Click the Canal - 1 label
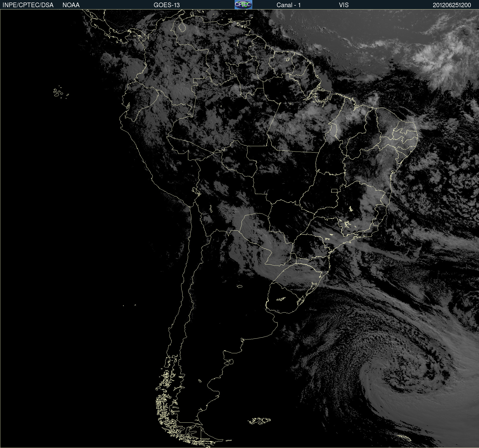The width and height of the screenshot is (479, 448). click(288, 5)
